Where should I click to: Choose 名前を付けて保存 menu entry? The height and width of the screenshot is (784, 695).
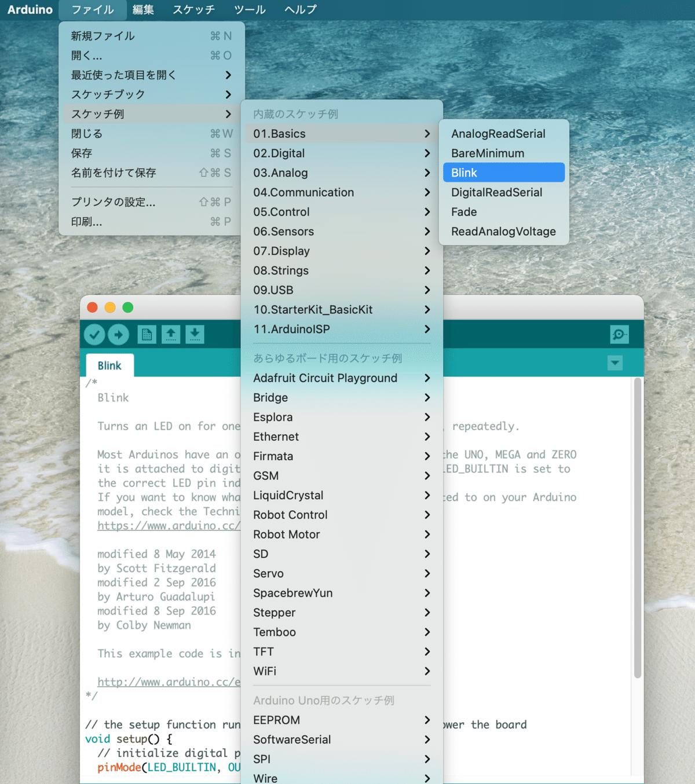coord(152,173)
